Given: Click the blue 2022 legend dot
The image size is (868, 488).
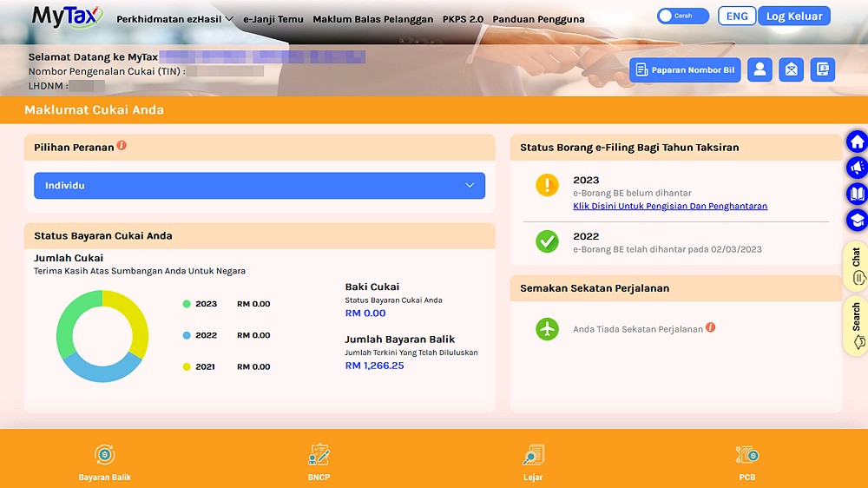Looking at the screenshot, I should 187,335.
